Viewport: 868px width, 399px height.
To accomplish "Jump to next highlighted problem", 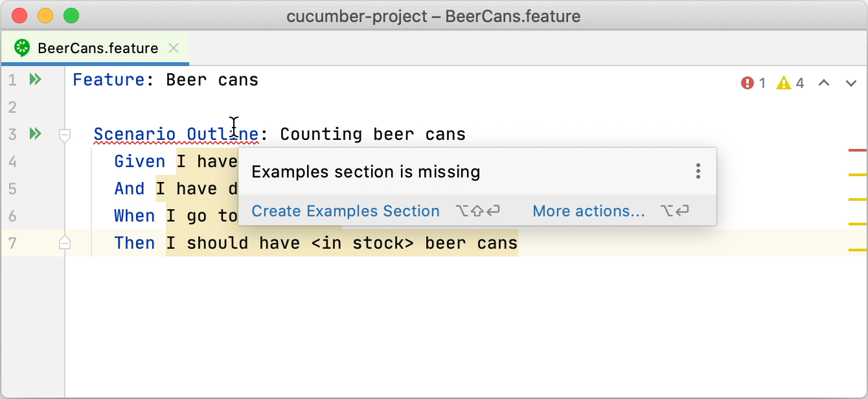I will click(x=851, y=83).
